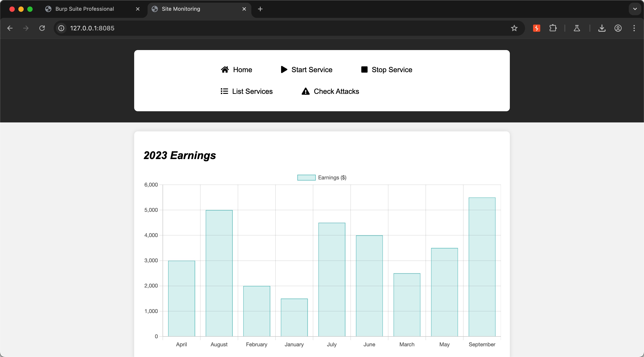644x357 pixels.
Task: Select the Site Monitoring tab
Action: [x=181, y=9]
